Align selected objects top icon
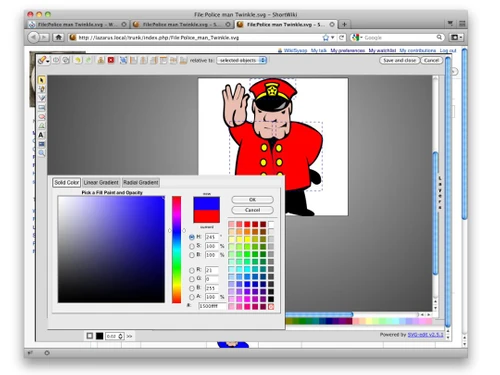This screenshot has width=500, height=375. [163, 60]
